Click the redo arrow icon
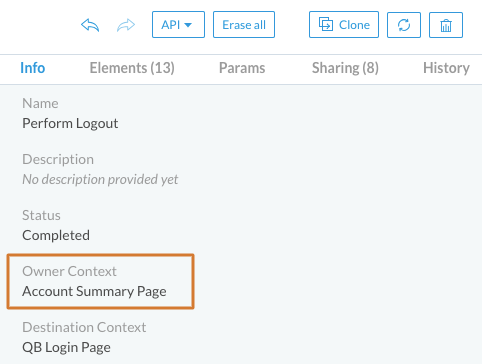Image resolution: width=482 pixels, height=364 pixels. pyautogui.click(x=126, y=25)
